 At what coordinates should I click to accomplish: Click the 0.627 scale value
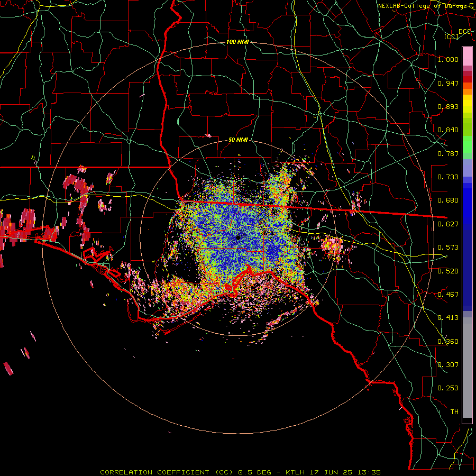[448, 224]
